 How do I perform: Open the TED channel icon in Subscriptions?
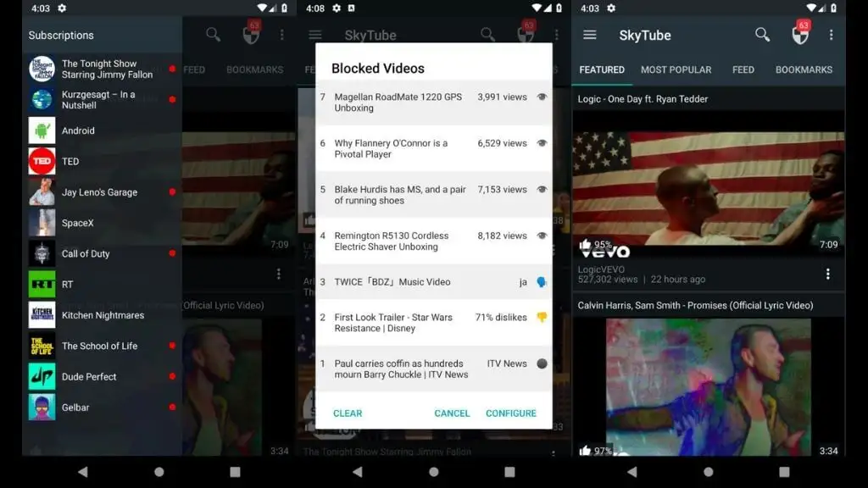(x=42, y=162)
